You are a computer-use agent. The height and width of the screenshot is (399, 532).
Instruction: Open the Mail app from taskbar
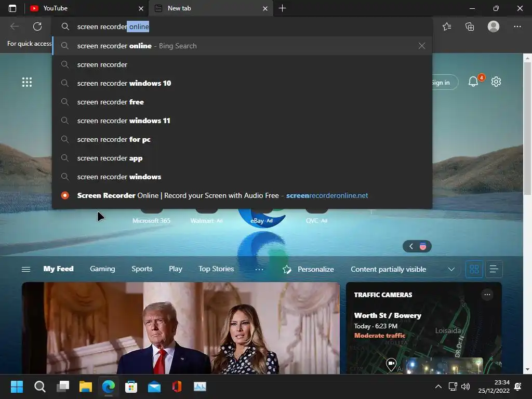pyautogui.click(x=154, y=387)
